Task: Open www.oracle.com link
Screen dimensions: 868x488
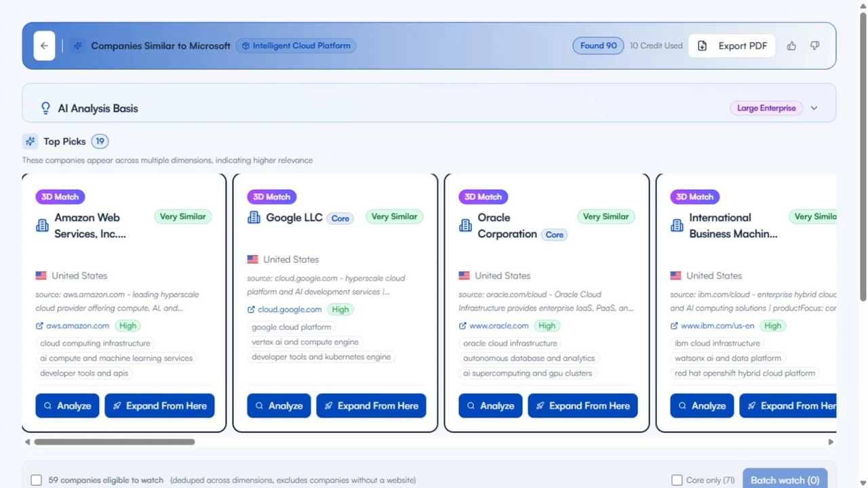Action: [x=498, y=326]
